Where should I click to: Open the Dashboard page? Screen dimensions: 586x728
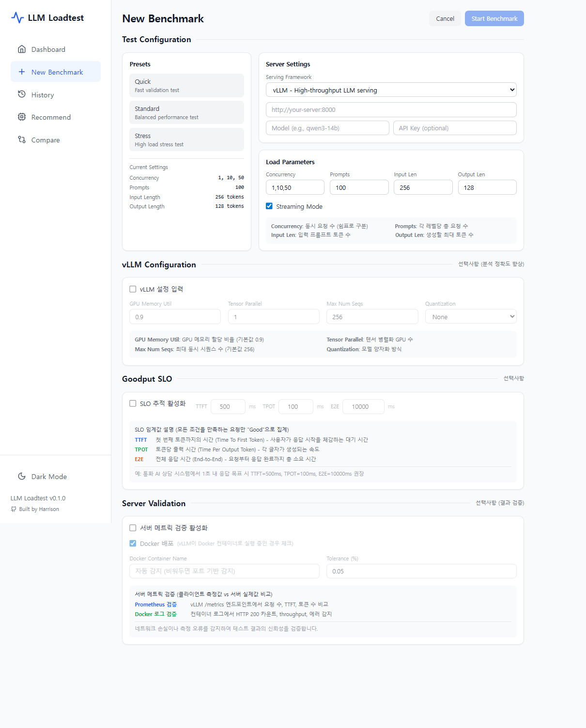[56, 49]
